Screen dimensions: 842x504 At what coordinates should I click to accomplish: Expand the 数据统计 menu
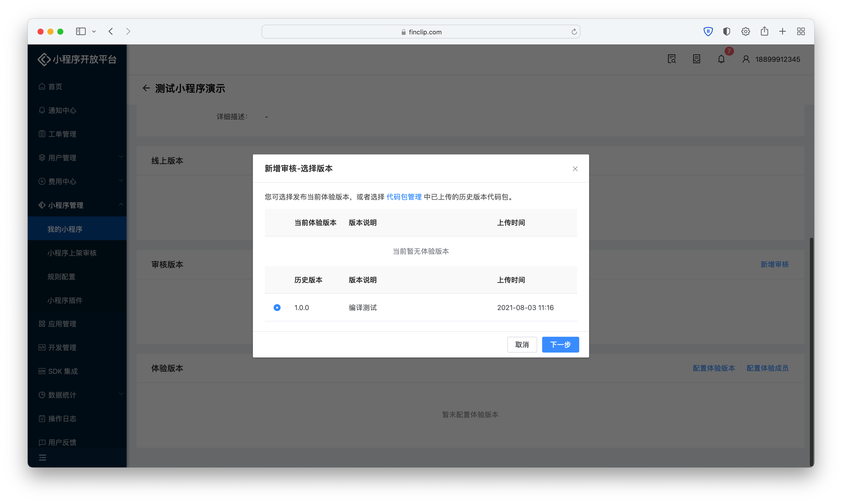click(x=77, y=395)
